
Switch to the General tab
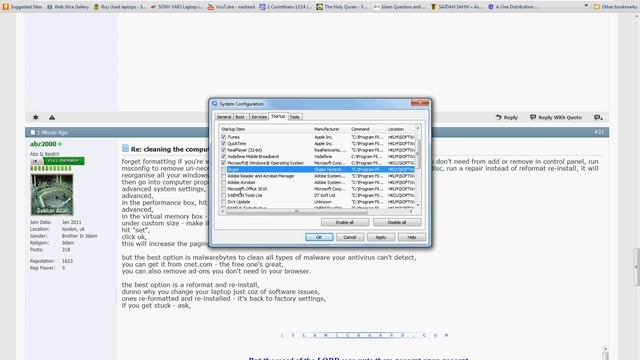click(224, 117)
